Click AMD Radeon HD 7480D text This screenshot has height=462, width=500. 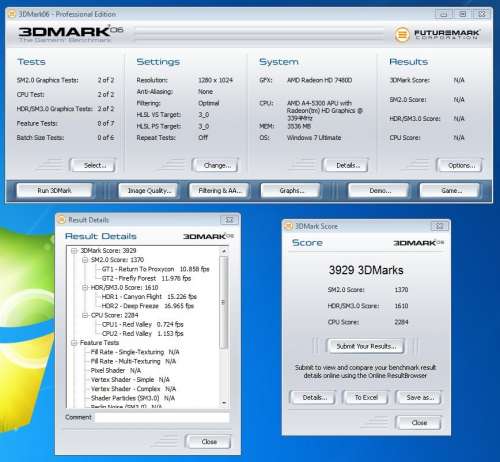[x=319, y=80]
